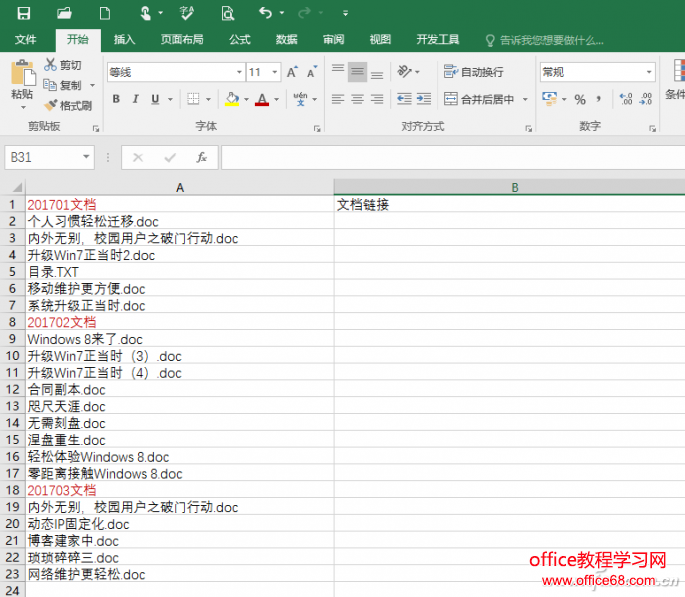Click column A header
The height and width of the screenshot is (597, 685).
tap(180, 187)
